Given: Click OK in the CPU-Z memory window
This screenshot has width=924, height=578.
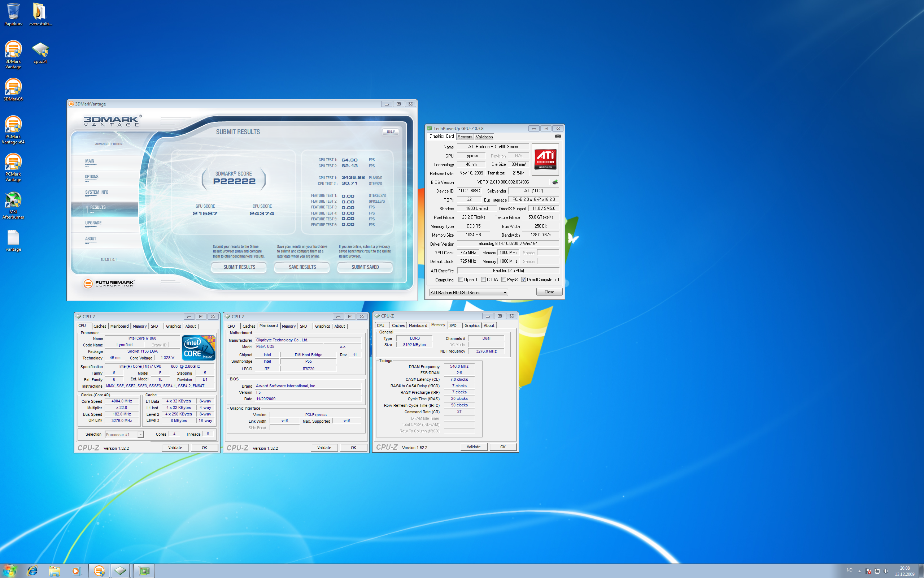Looking at the screenshot, I should [x=503, y=447].
